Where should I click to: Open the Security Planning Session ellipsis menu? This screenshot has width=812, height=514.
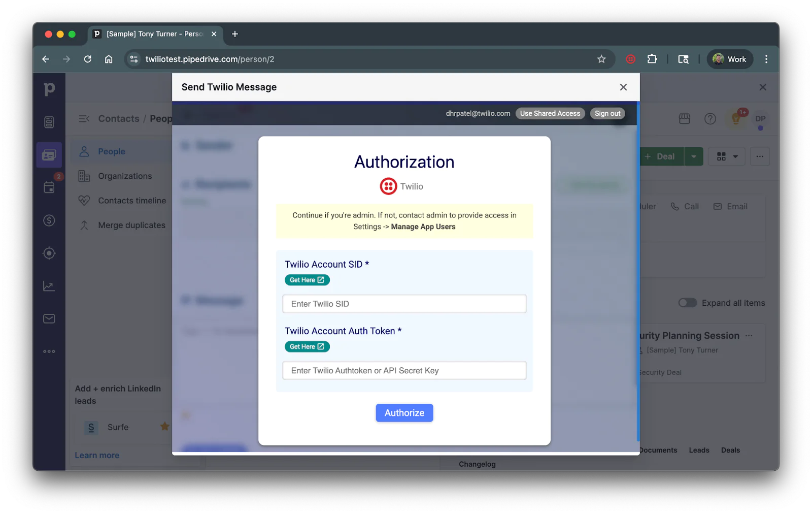click(750, 335)
